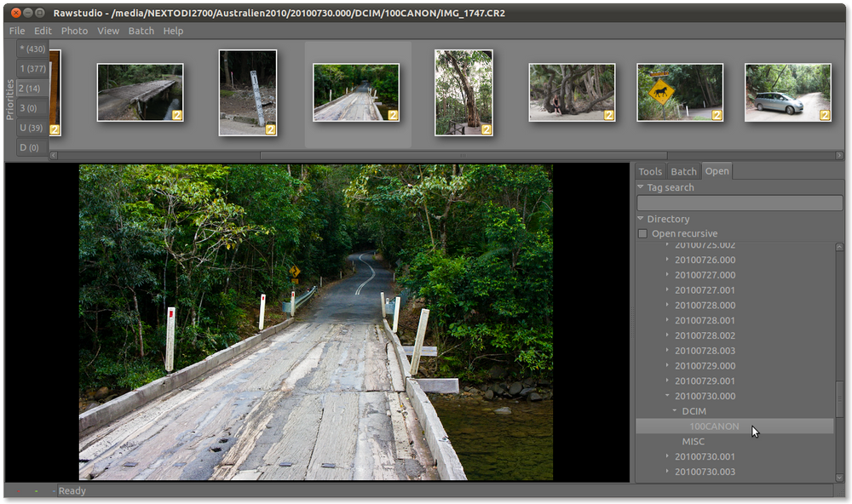Close the Rawstudio window
852x504 pixels.
pos(16,13)
